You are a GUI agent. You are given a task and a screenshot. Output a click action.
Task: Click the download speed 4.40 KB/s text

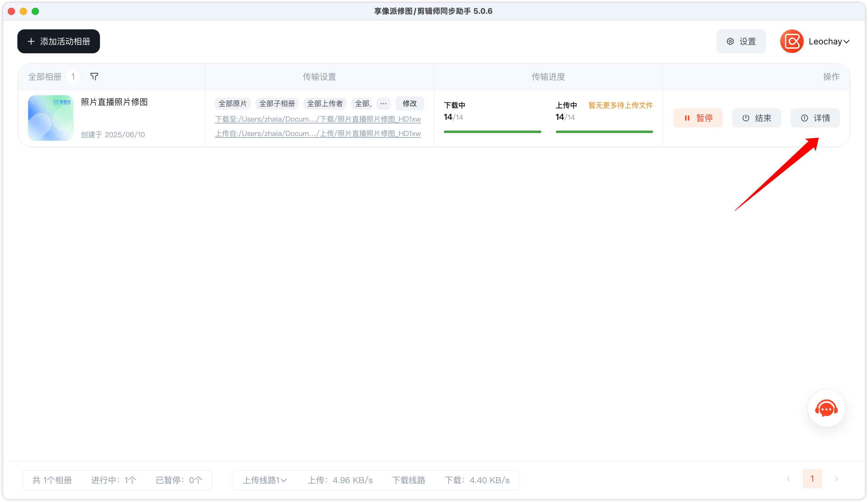click(477, 480)
